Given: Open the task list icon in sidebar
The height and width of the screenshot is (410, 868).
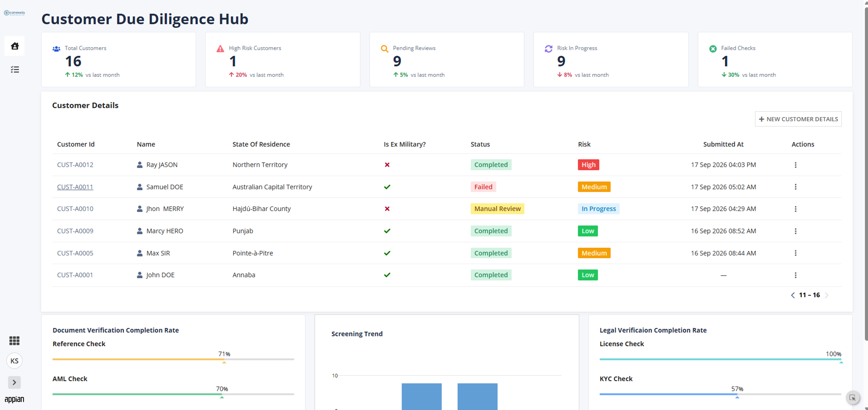Looking at the screenshot, I should pyautogui.click(x=14, y=69).
